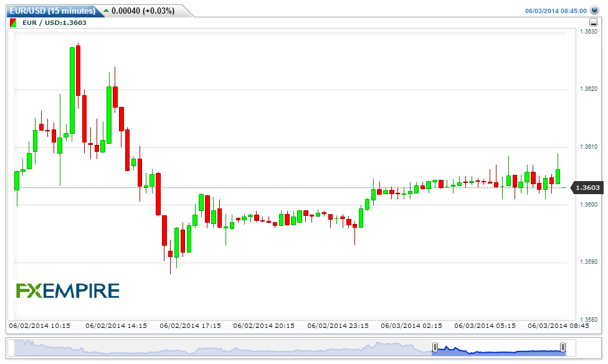Click the globe icon at top right
608x364 pixels.
(x=594, y=10)
